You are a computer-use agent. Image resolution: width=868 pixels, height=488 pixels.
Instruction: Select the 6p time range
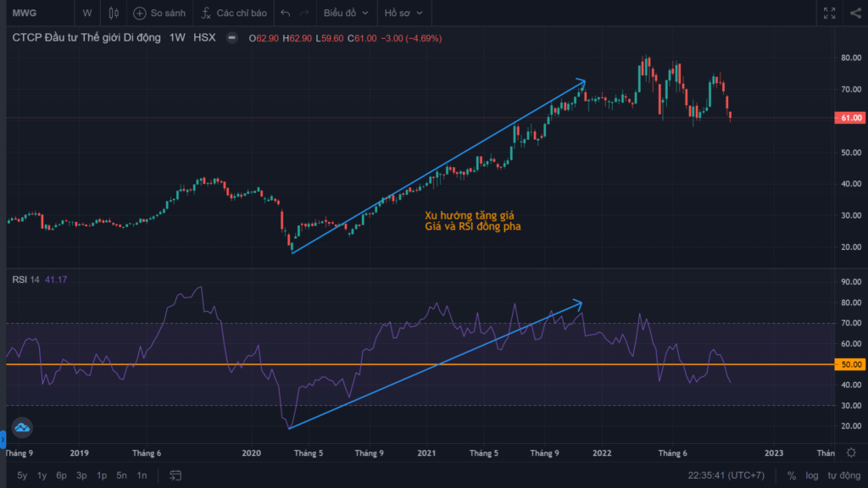point(61,475)
